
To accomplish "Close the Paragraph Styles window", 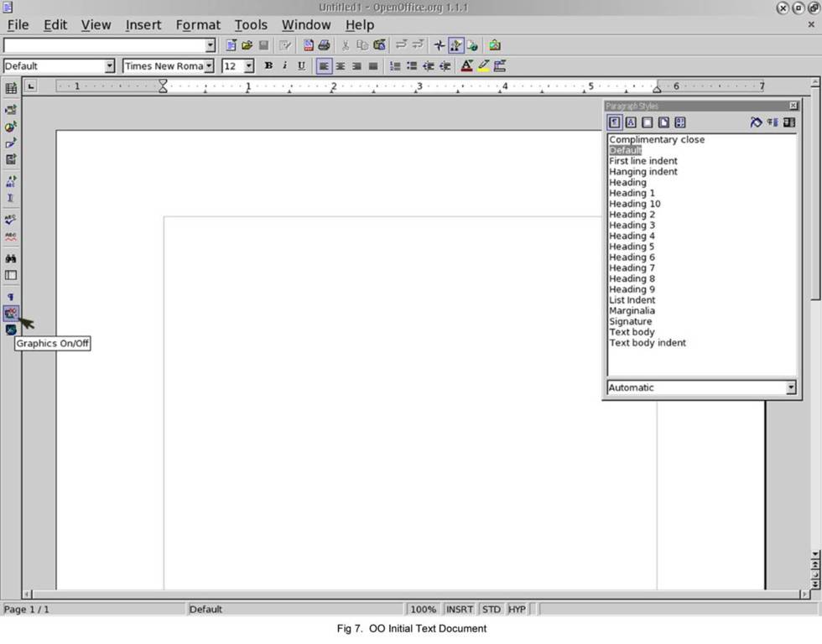I will 793,106.
